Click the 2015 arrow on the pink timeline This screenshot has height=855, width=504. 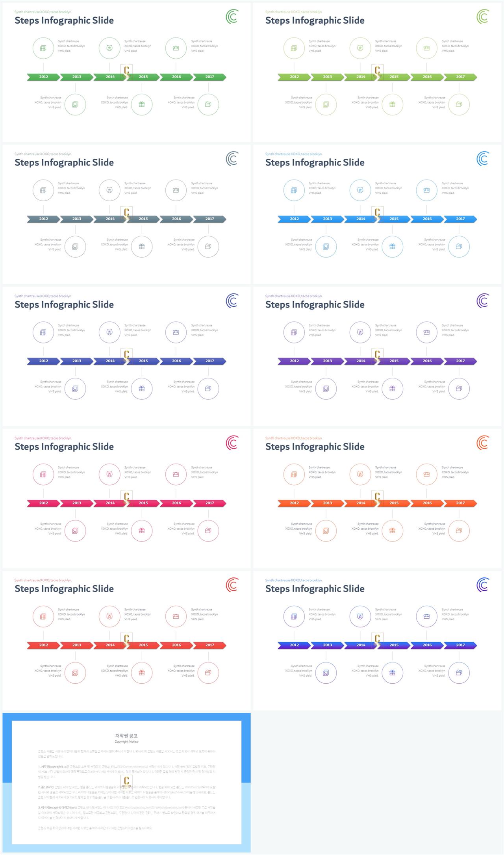[x=143, y=503]
